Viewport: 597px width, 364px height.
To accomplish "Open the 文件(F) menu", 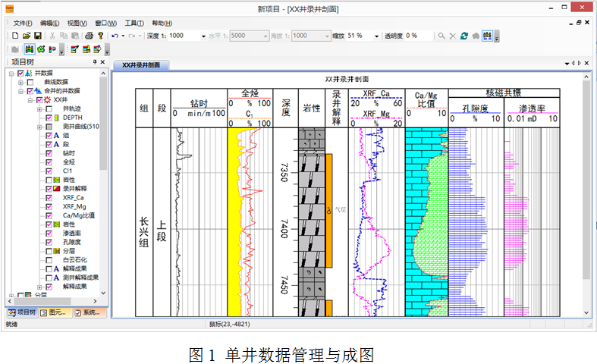I will (x=23, y=24).
